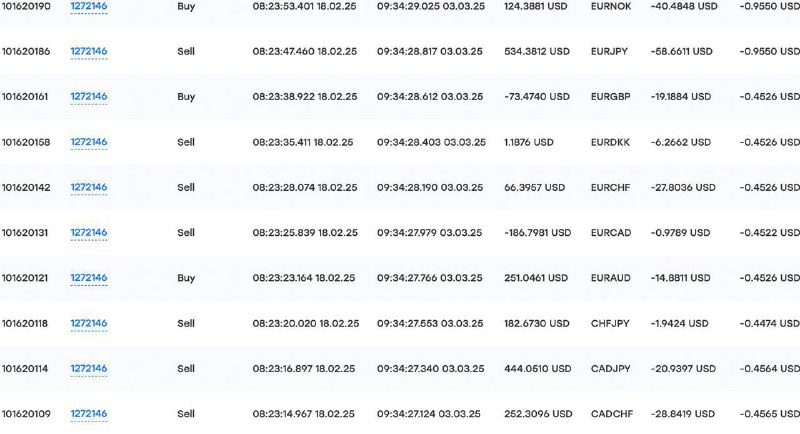Open account link 1272146 for order 101620190
Screen dimensions: 800x434
89,6
